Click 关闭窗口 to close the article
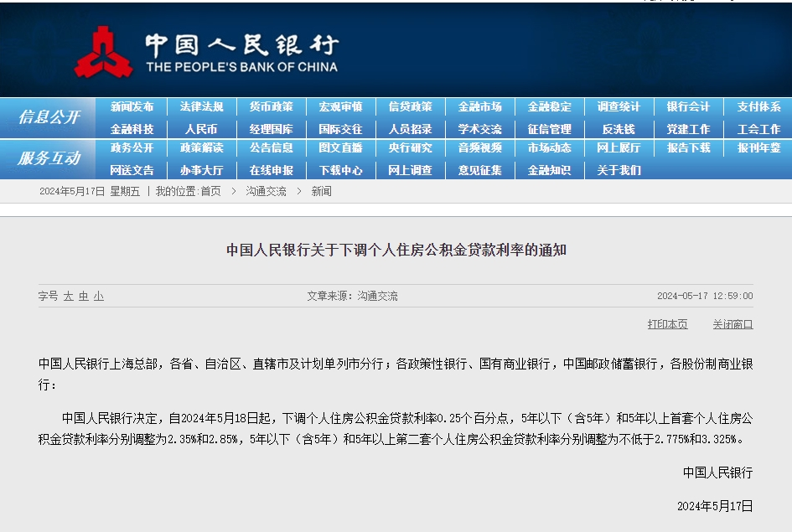Screen dimensions: 792x532 click(x=731, y=323)
